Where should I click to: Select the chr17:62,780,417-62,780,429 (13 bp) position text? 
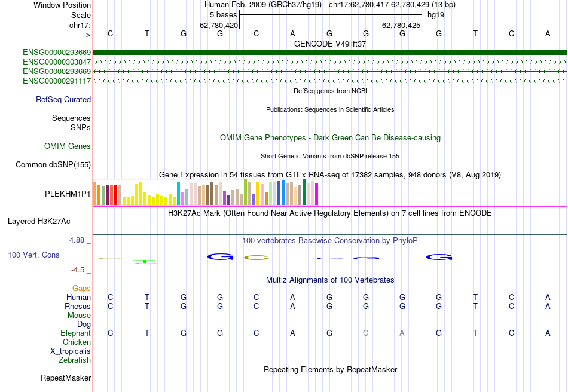392,5
